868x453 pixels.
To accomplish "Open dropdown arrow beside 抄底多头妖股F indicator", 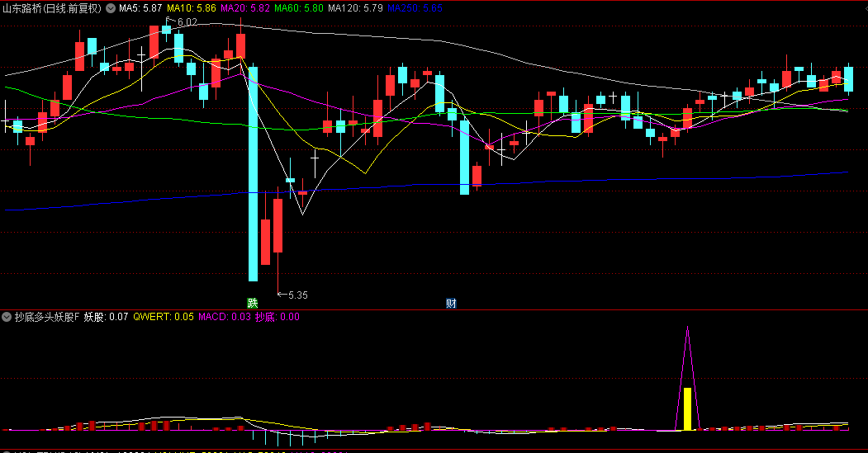I will (7, 317).
